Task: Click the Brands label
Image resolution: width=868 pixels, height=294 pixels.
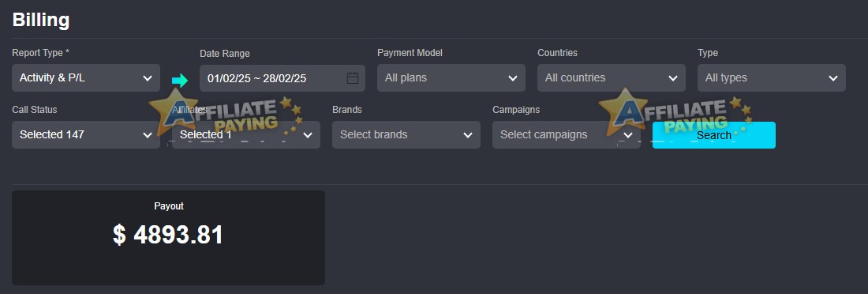Action: tap(347, 110)
